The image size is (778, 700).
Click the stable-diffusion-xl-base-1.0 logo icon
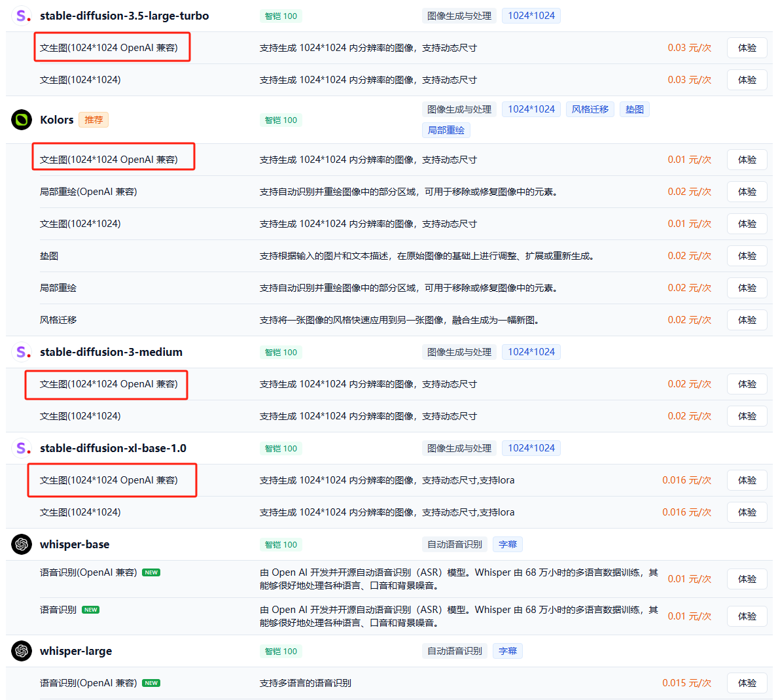(22, 448)
